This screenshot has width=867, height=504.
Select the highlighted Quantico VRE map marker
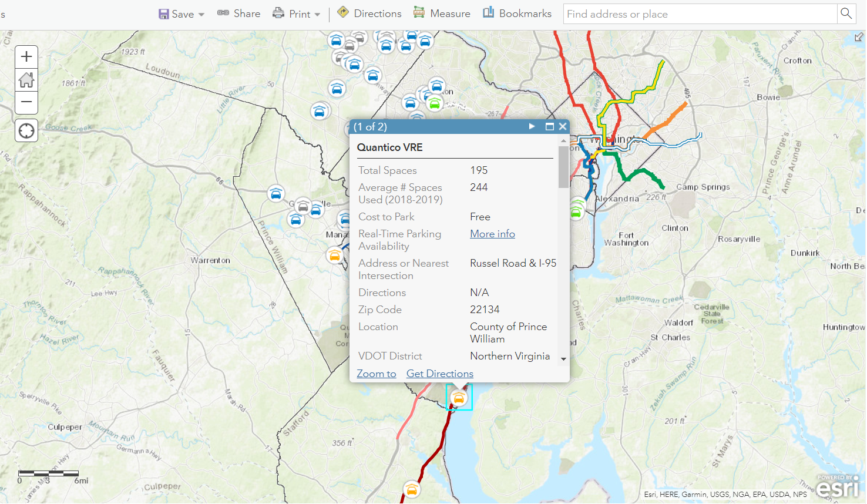tap(458, 397)
